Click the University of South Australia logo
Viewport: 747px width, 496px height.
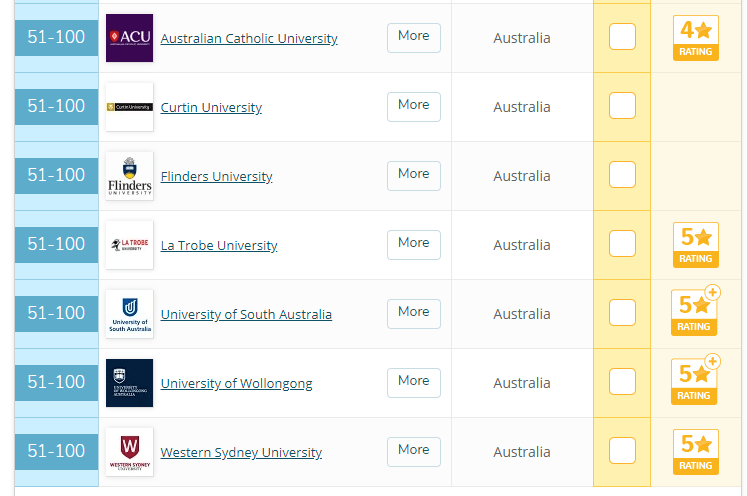pyautogui.click(x=130, y=314)
